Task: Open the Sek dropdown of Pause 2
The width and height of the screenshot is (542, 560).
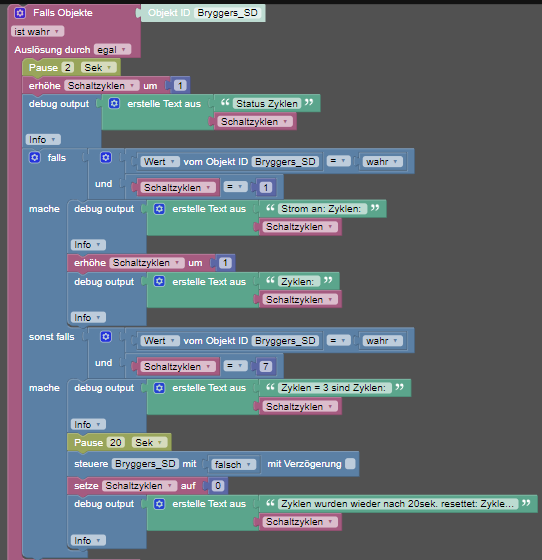Action: tap(98, 68)
